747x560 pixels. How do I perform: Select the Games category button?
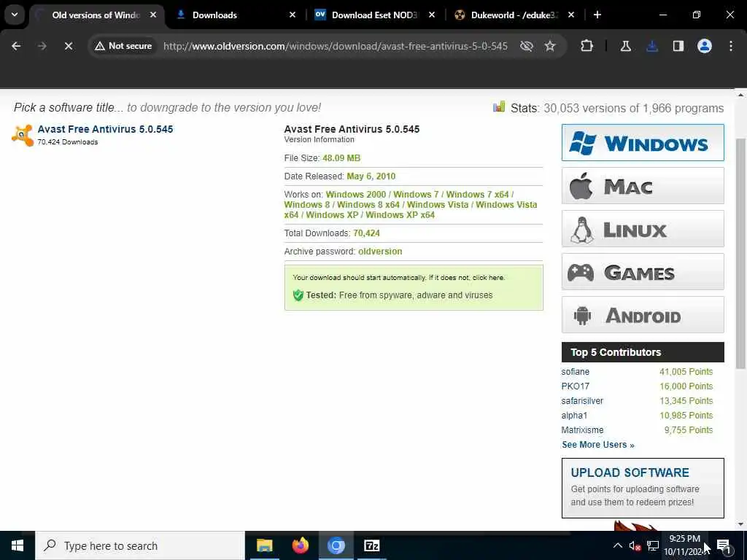[x=643, y=272]
